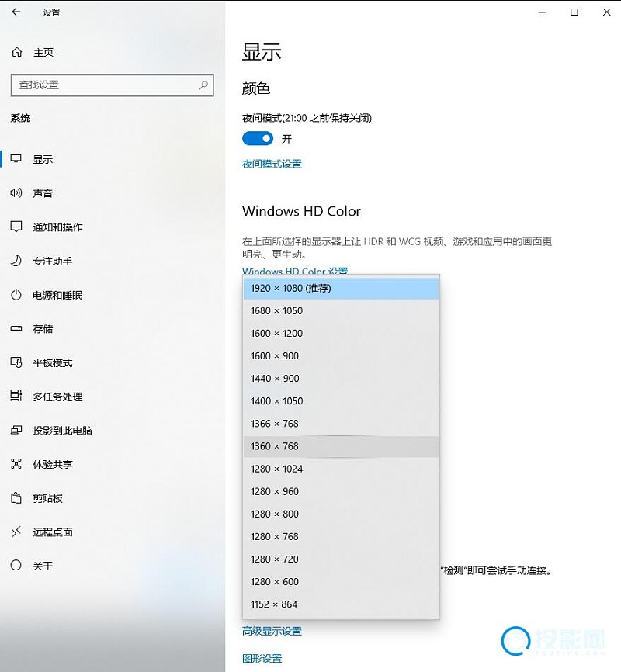Toggle the 夜间模式 night mode switch
The image size is (621, 672).
pos(258,139)
